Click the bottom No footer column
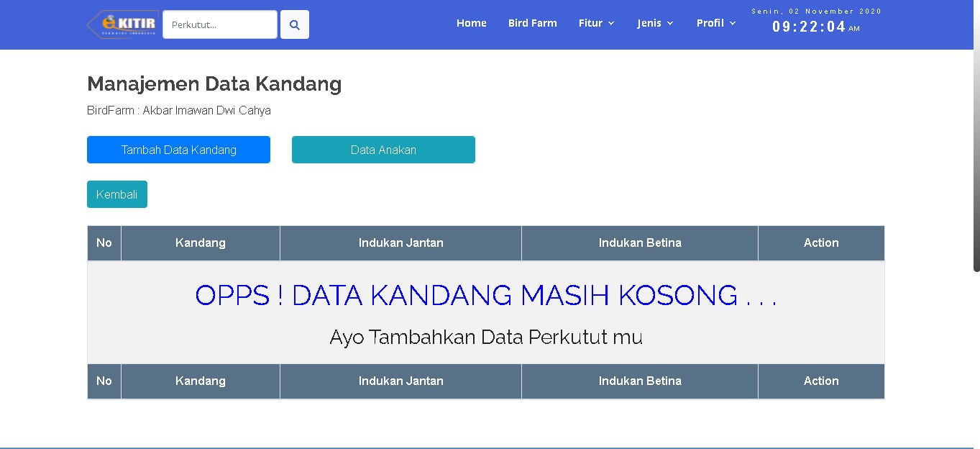The height and width of the screenshot is (449, 980). pyautogui.click(x=104, y=381)
